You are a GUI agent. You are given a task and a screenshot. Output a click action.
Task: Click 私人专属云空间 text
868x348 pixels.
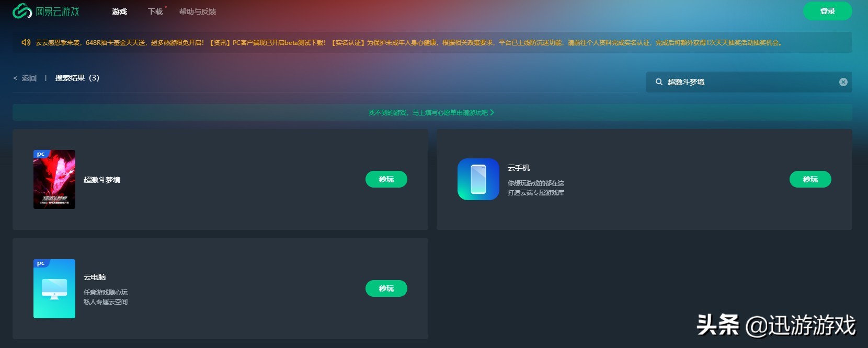tap(106, 302)
